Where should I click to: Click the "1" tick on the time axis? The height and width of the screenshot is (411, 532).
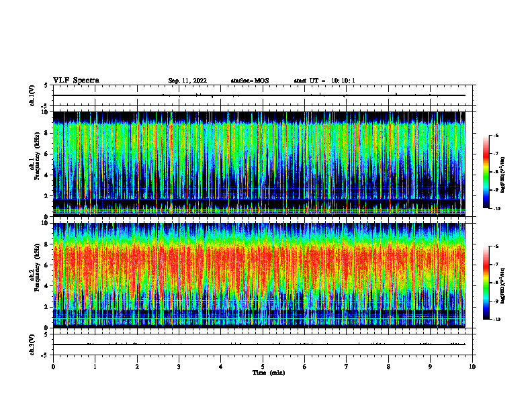[95, 367]
